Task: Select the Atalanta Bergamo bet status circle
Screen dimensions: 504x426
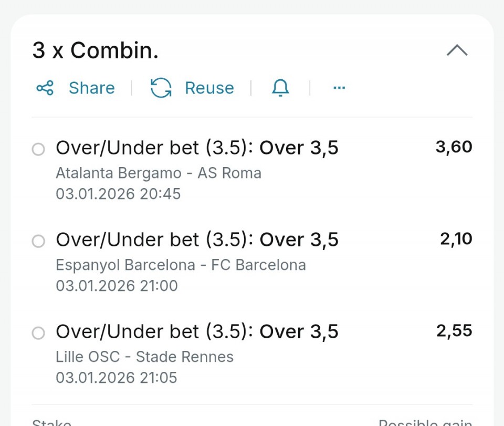Action: pyautogui.click(x=38, y=150)
